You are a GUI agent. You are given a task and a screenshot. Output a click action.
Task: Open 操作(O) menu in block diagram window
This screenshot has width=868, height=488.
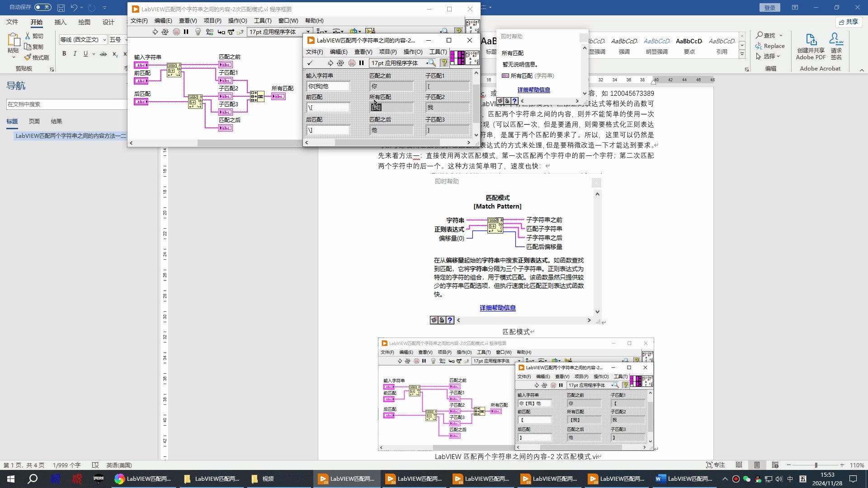click(237, 21)
